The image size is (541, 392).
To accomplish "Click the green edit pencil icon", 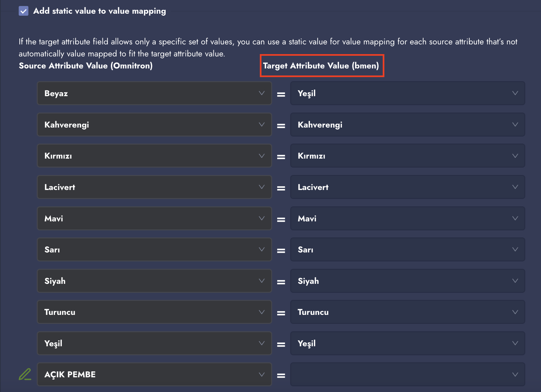I will pos(25,374).
